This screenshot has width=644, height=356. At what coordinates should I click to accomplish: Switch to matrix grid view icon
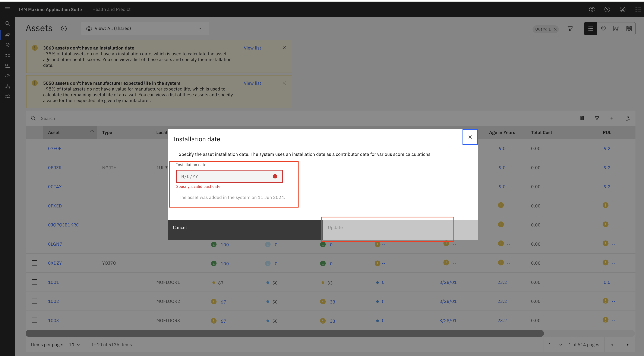[629, 28]
